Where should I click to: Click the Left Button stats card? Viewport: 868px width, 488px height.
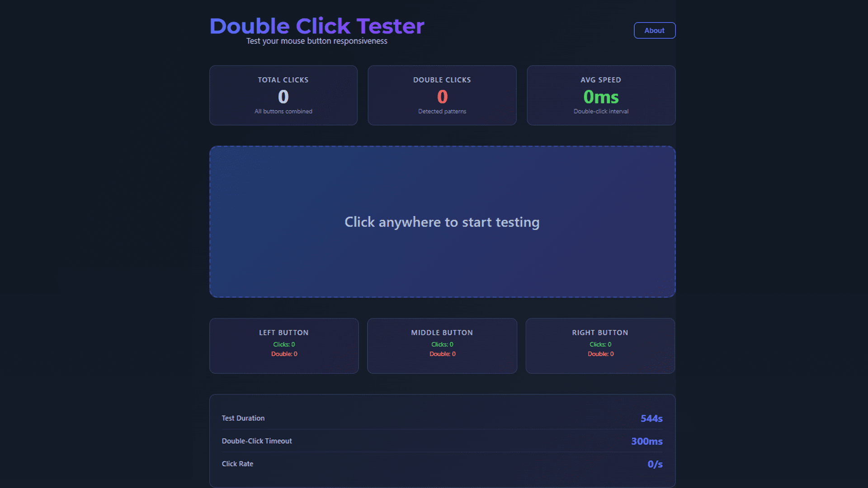[x=284, y=346]
